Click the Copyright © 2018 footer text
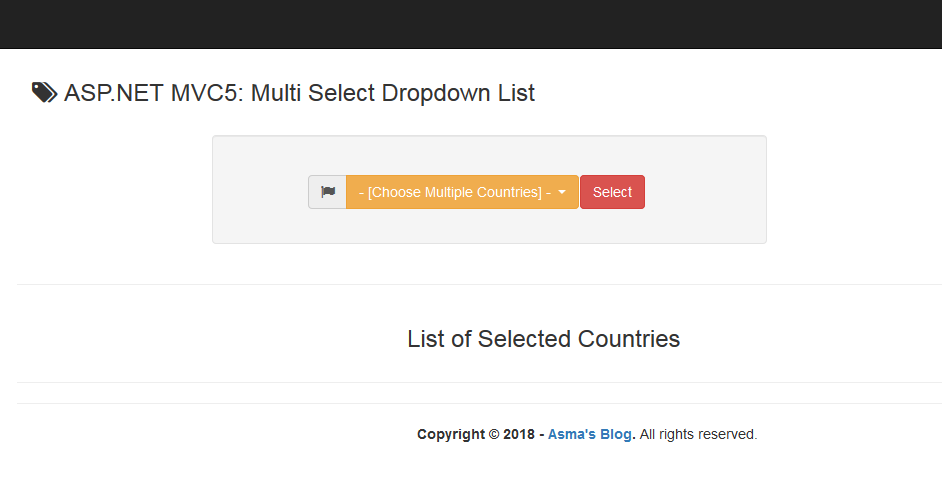This screenshot has height=499, width=942. point(476,434)
